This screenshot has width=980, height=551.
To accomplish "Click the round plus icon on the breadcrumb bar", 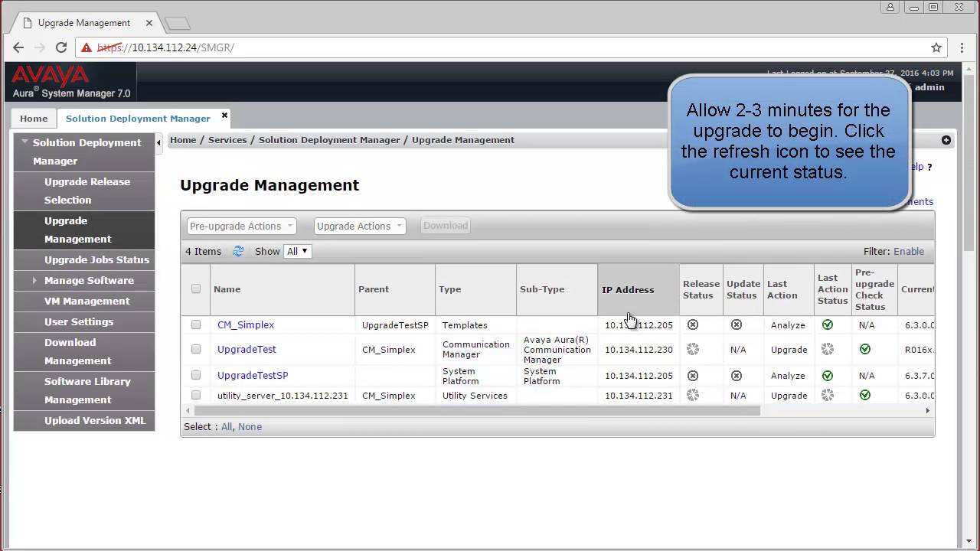I will pyautogui.click(x=946, y=140).
